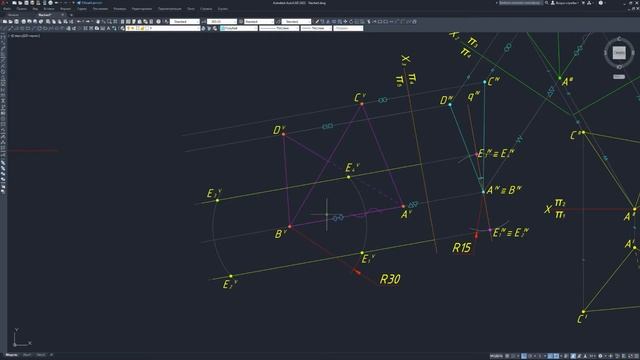Toggle object snap in status bar

[556, 356]
